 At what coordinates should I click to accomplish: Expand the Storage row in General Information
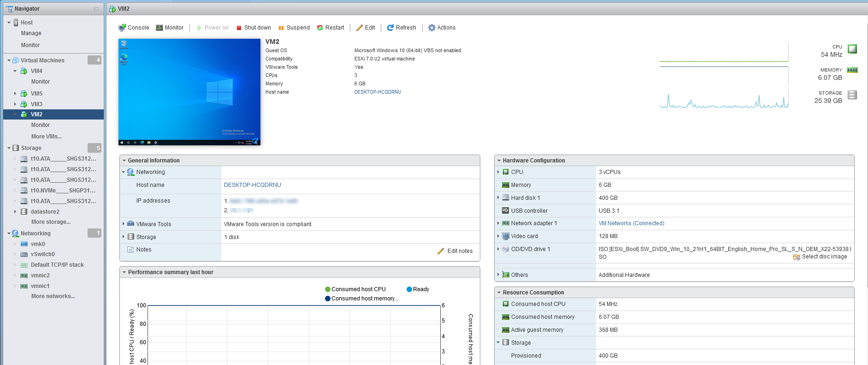tap(124, 237)
